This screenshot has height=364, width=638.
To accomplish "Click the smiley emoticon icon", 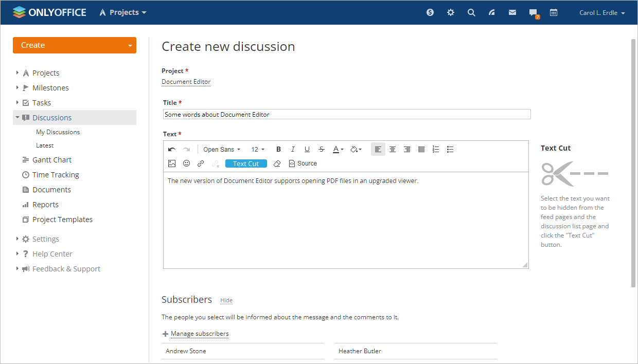I will pos(186,163).
